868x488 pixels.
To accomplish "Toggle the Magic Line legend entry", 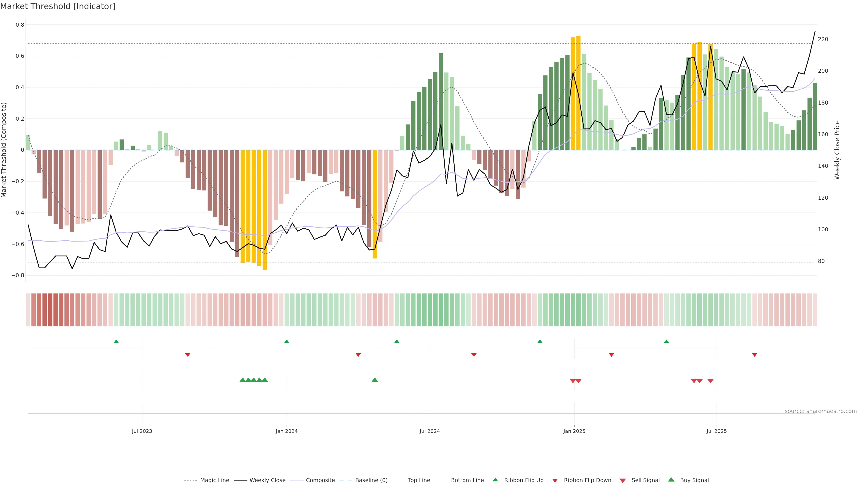I will click(x=214, y=480).
